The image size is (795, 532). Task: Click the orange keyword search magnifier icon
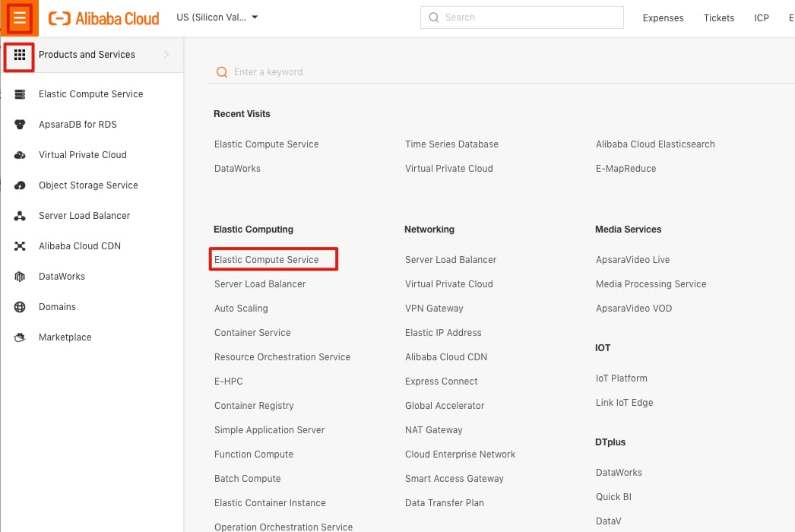point(222,72)
